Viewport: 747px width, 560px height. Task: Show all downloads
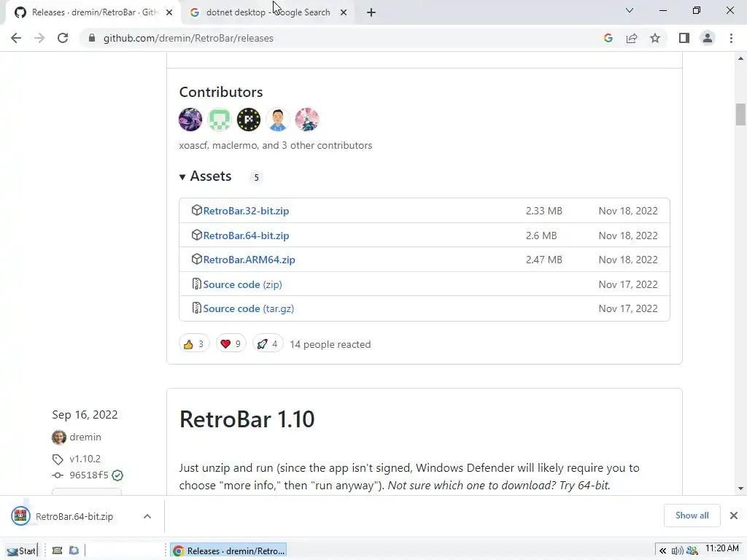(x=692, y=516)
